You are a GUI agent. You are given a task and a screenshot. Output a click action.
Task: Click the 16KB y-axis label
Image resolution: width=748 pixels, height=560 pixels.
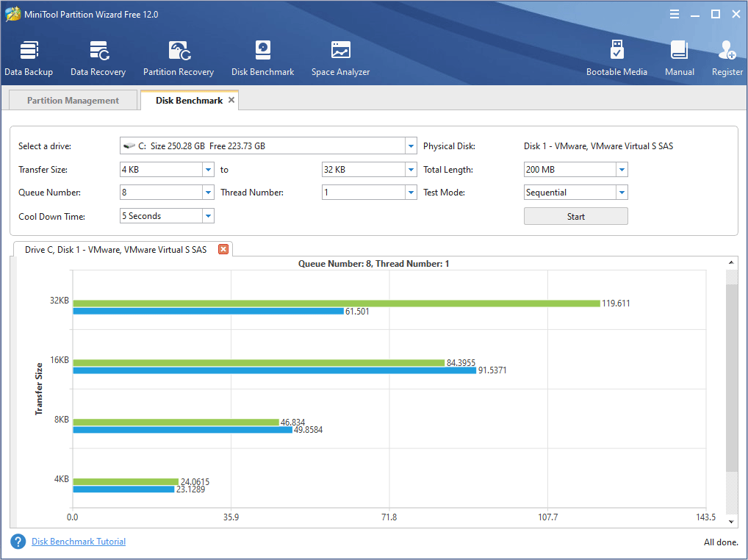click(60, 360)
